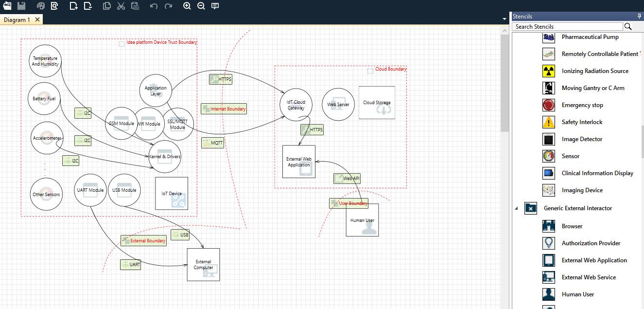Click the analysis view magnifier document icon
Screen dimensions: 644x309
(x=54, y=6)
